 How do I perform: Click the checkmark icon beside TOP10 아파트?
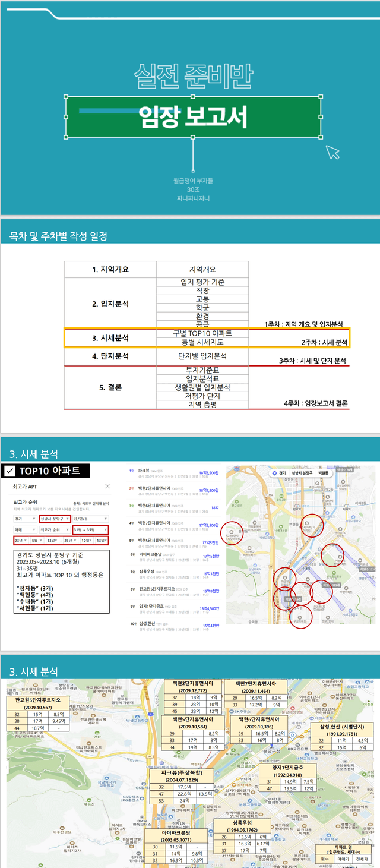coord(9,471)
